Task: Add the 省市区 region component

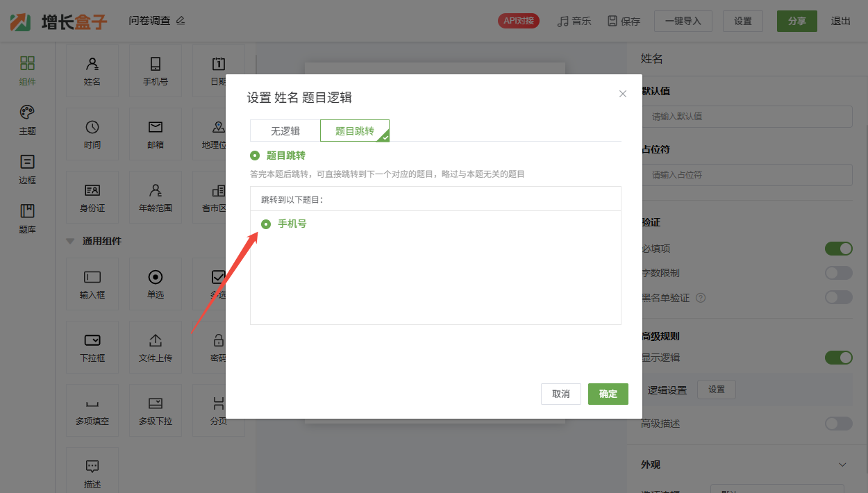Action: point(210,197)
